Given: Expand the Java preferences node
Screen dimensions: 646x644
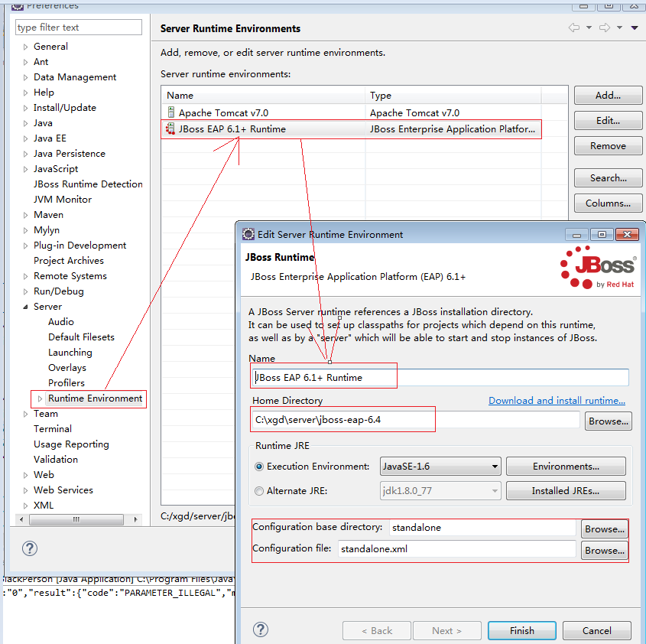Looking at the screenshot, I should 25,123.
